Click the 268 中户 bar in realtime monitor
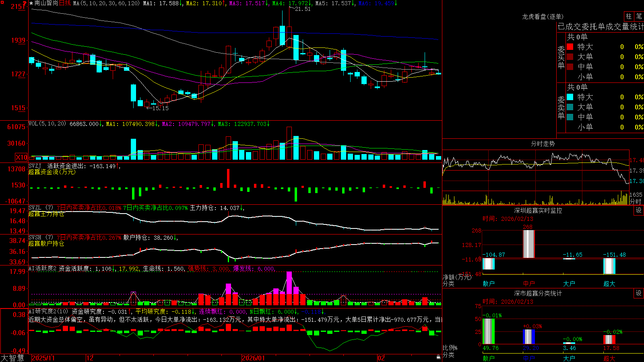 point(528,244)
